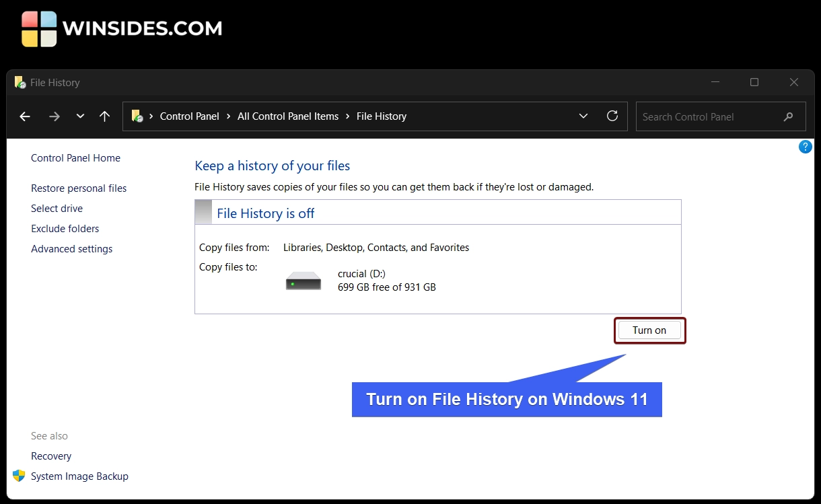Click the refresh icon in address bar
This screenshot has height=504, width=821.
pyautogui.click(x=612, y=116)
